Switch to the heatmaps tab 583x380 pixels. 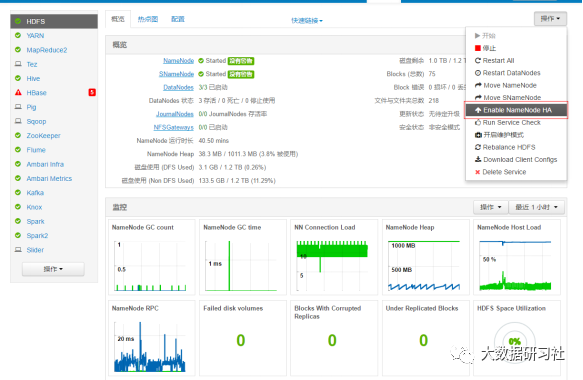(x=148, y=19)
